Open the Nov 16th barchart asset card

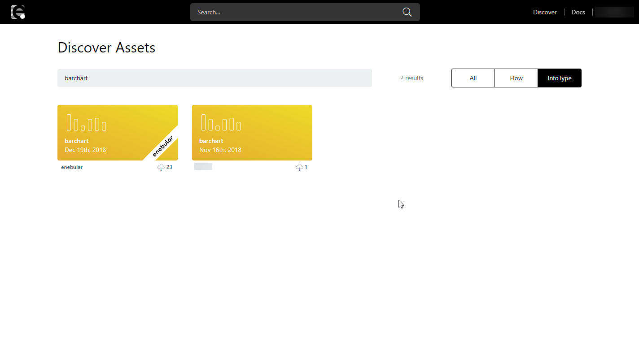click(x=252, y=133)
